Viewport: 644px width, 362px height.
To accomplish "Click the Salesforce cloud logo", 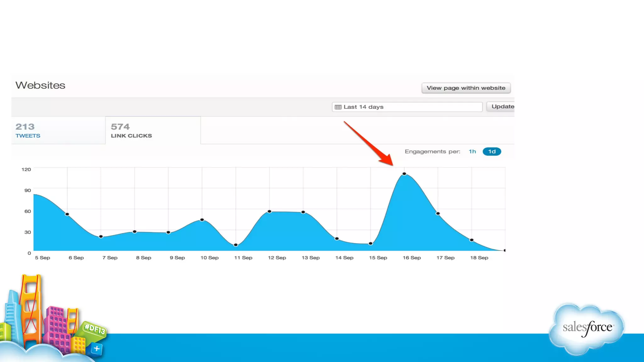I will (x=587, y=328).
